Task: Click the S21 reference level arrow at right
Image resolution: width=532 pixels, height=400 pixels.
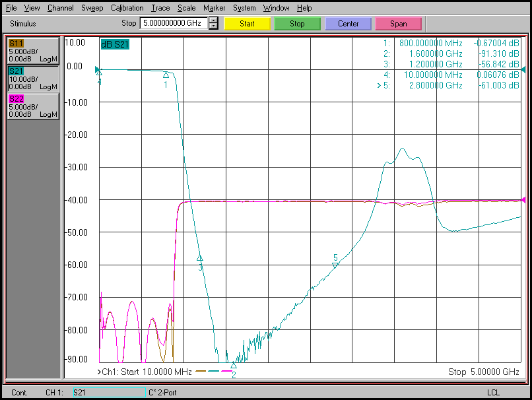Action: click(523, 69)
